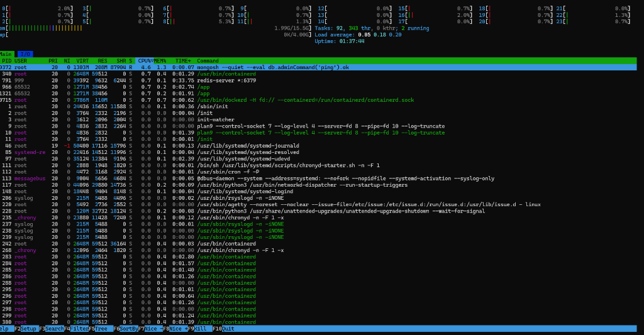
Task: Click the CPU 8 usage meter
Action: tap(198, 22)
